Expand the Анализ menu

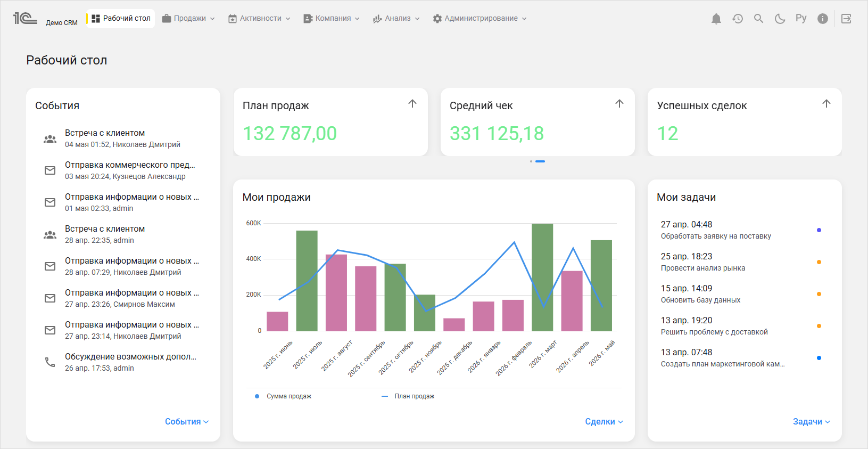point(396,19)
